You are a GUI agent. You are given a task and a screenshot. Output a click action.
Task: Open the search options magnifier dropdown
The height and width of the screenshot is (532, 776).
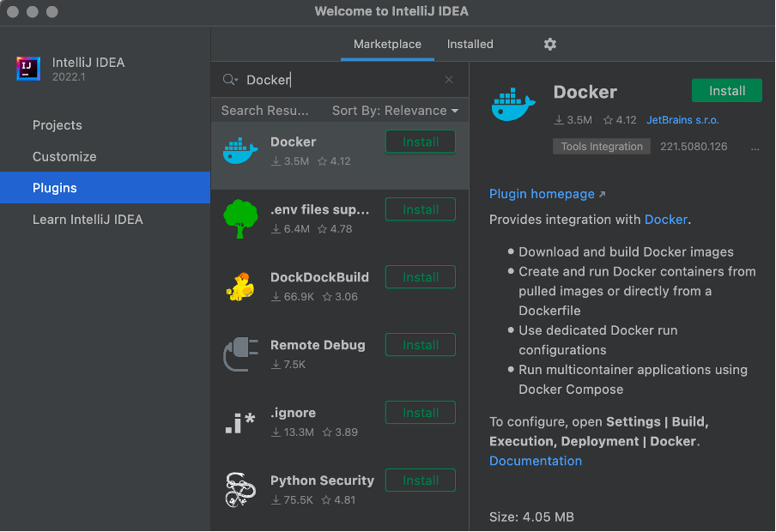tap(229, 80)
